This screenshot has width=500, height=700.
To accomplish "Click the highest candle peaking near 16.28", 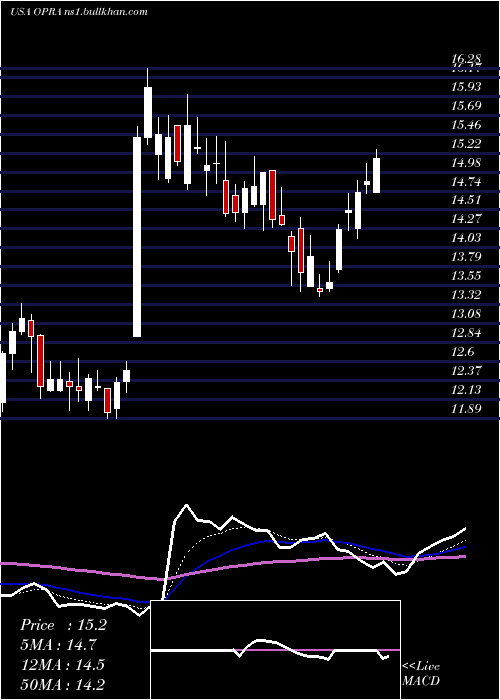I will [148, 112].
